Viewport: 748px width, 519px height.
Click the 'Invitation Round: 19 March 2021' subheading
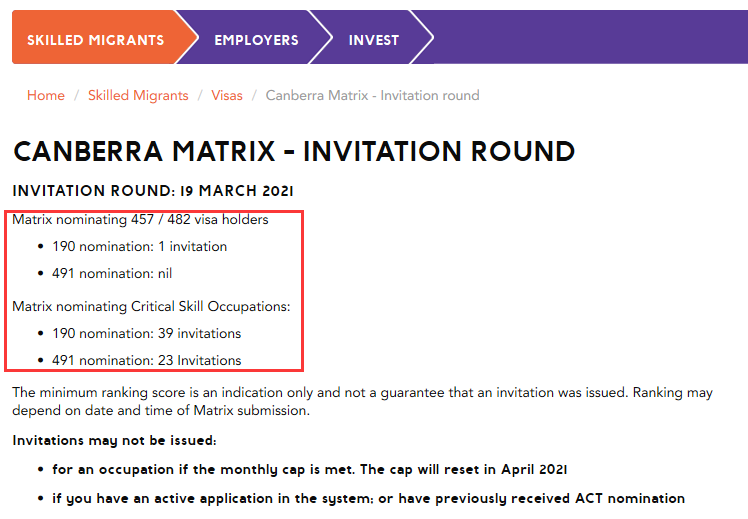pyautogui.click(x=153, y=190)
